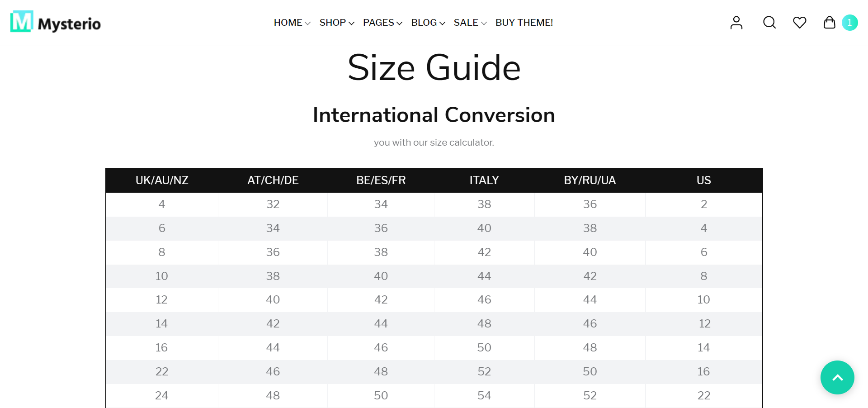Expand the SHOP menu dropdown
The width and height of the screenshot is (868, 408).
click(x=336, y=23)
